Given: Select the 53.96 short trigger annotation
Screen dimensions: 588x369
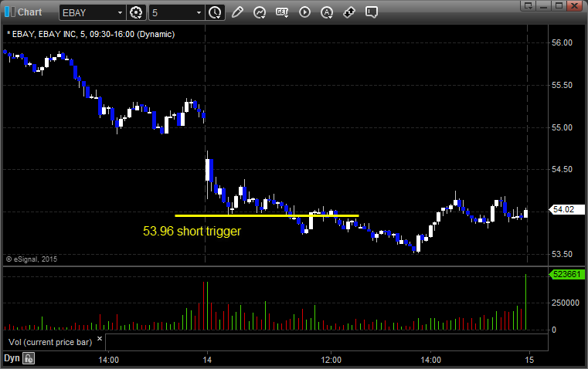Looking at the screenshot, I should tap(192, 231).
